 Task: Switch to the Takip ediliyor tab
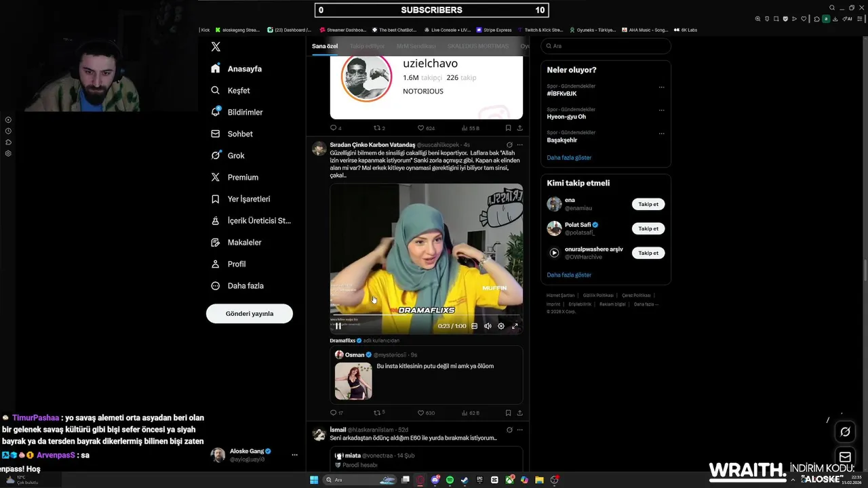(367, 46)
